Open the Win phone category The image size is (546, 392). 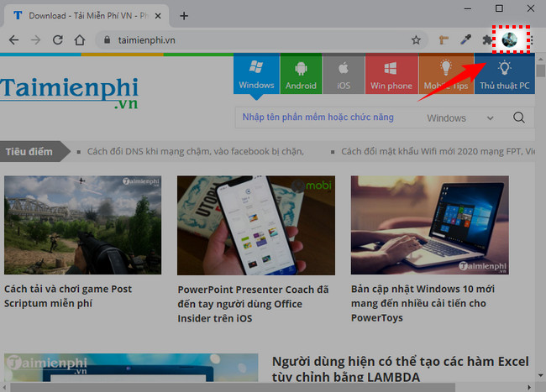coord(391,75)
